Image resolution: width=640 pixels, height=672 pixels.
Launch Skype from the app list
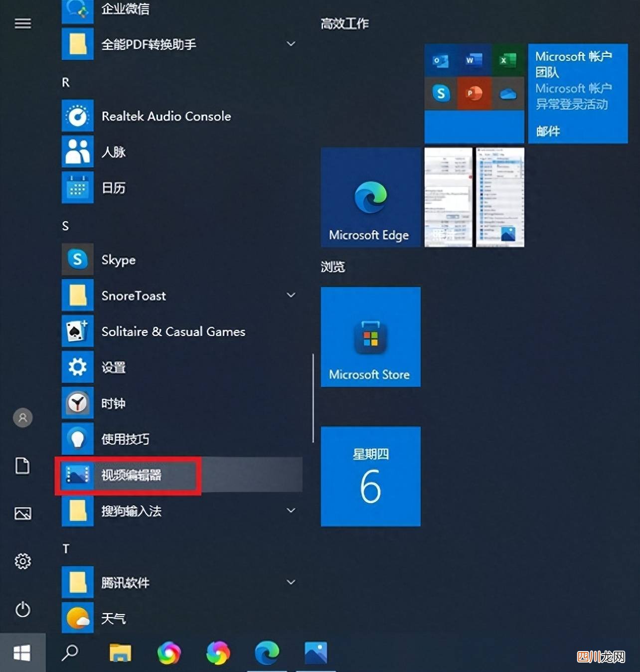click(x=77, y=259)
